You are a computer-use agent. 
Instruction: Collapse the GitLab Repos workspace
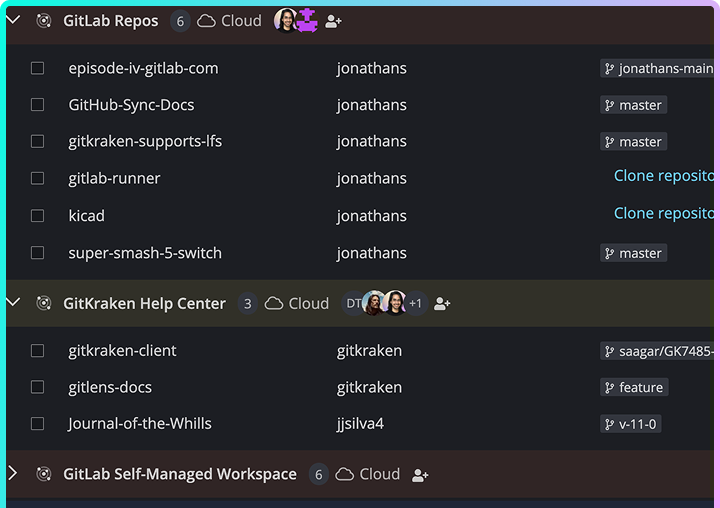click(13, 20)
